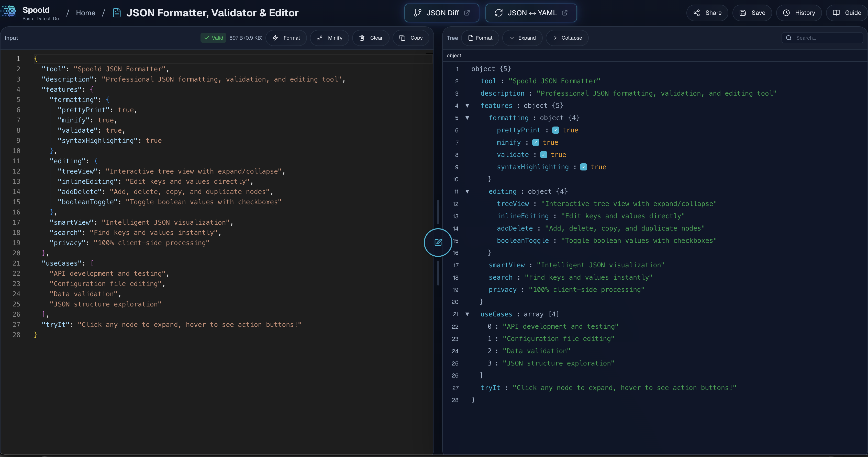Click the circular edit pencil icon

[x=438, y=243]
